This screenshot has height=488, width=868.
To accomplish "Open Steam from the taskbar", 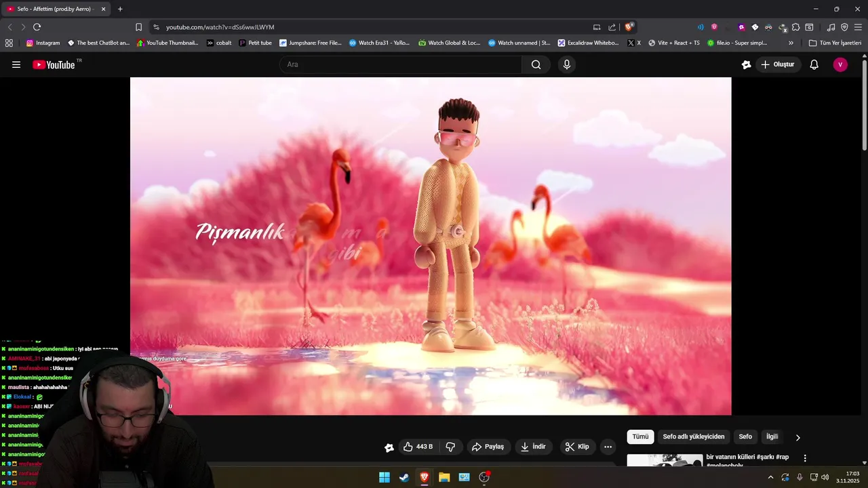I will coord(404,477).
